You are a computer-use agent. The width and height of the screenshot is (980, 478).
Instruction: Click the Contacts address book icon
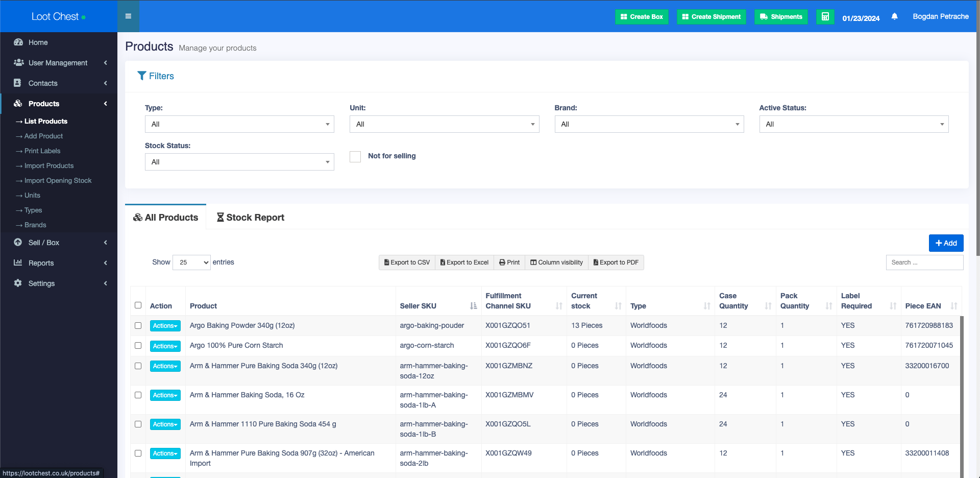click(17, 83)
